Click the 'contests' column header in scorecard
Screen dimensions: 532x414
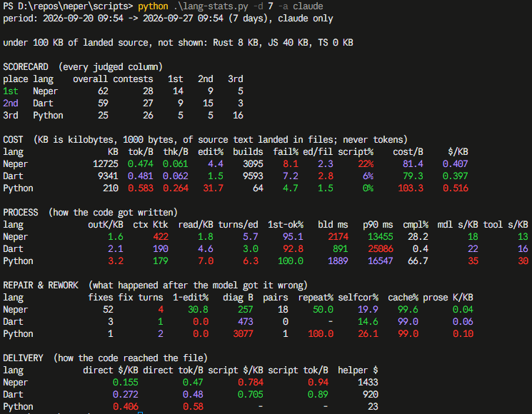point(133,79)
